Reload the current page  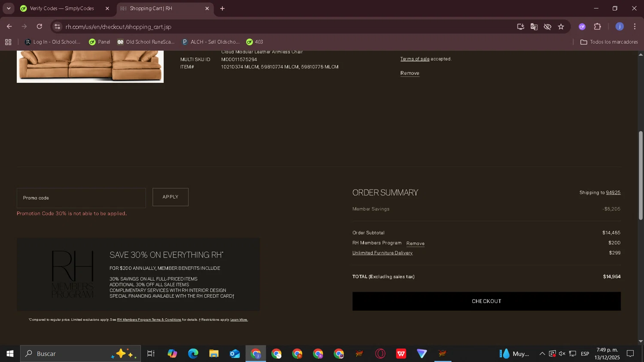39,27
